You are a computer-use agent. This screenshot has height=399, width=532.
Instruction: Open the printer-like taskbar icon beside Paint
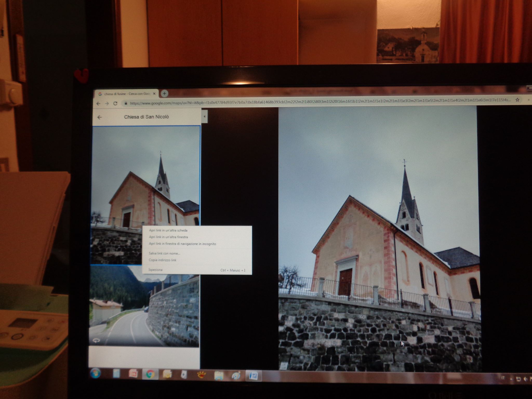[x=219, y=376]
